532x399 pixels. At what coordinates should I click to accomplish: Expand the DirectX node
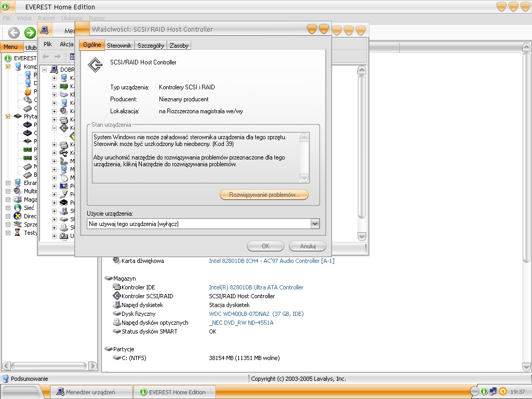8,216
